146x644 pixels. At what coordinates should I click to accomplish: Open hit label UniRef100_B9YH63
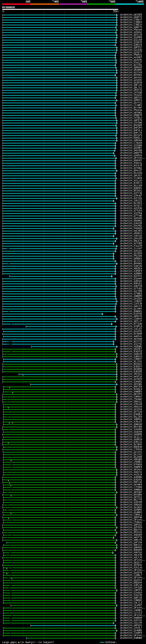click(131, 75)
